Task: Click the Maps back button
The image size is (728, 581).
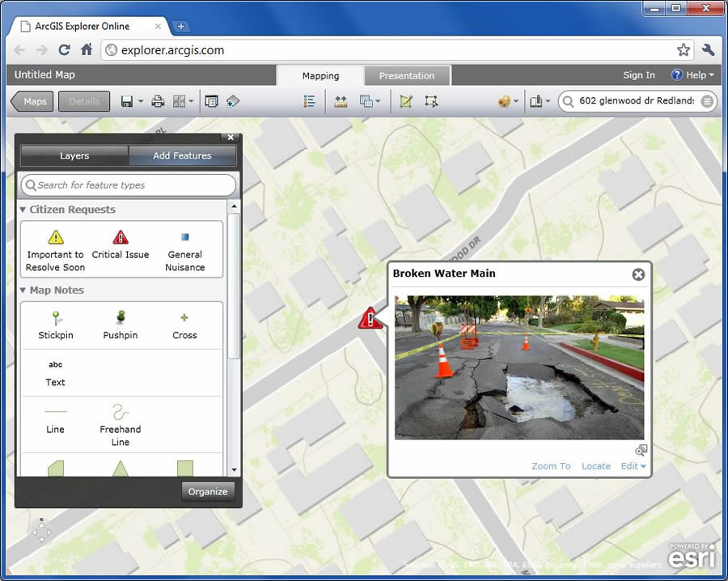Action: coord(32,101)
